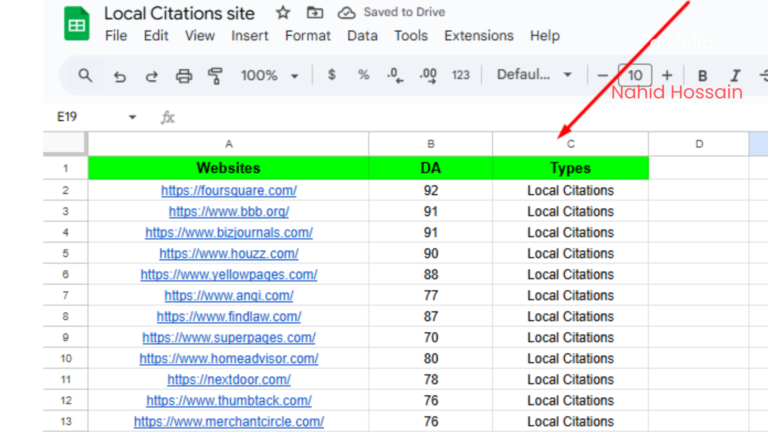Screen dimensions: 768x432
Task: Click the font size field showing 10
Action: click(635, 75)
